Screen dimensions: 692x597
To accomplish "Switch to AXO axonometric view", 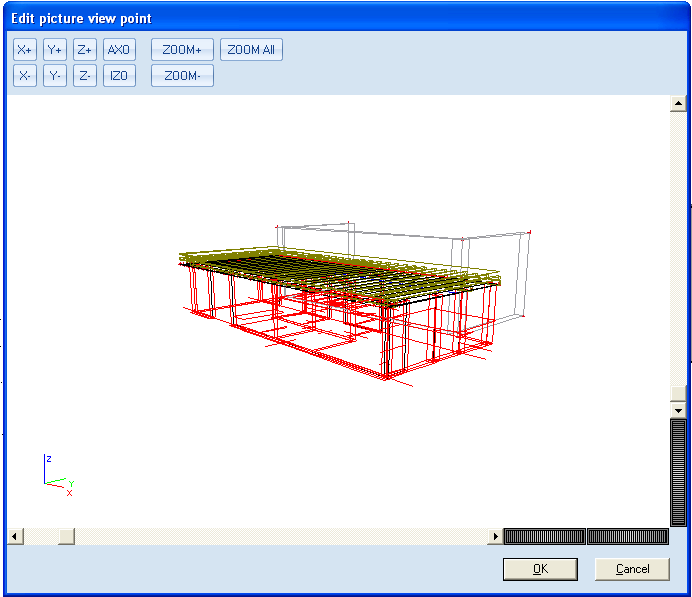I will click(119, 49).
